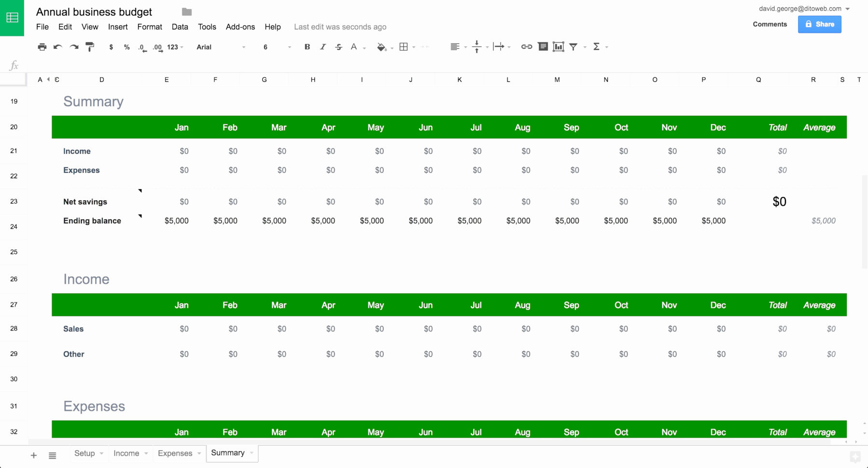Toggle strikethrough formatting
The image size is (868, 468).
[x=338, y=47]
